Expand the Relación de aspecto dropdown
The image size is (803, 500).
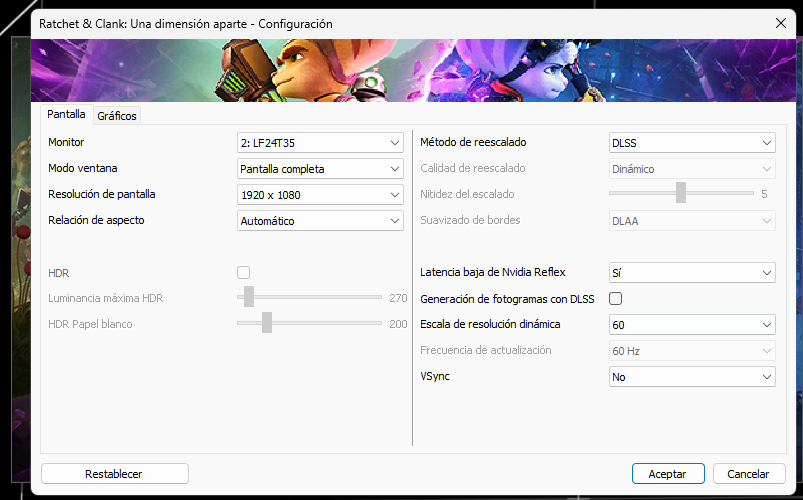[x=320, y=221]
